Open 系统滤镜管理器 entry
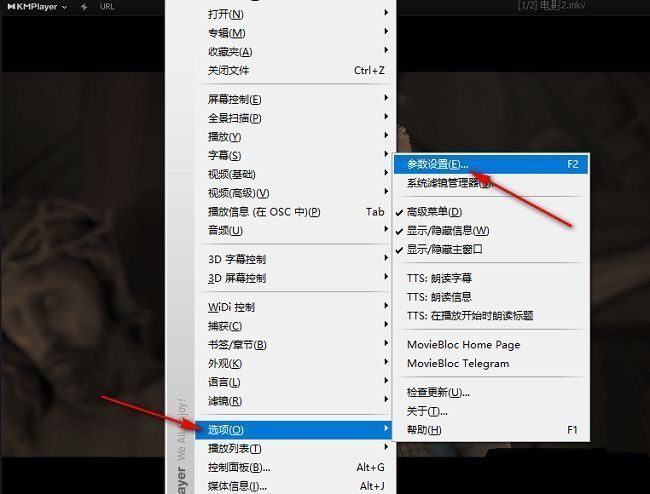 (491, 183)
